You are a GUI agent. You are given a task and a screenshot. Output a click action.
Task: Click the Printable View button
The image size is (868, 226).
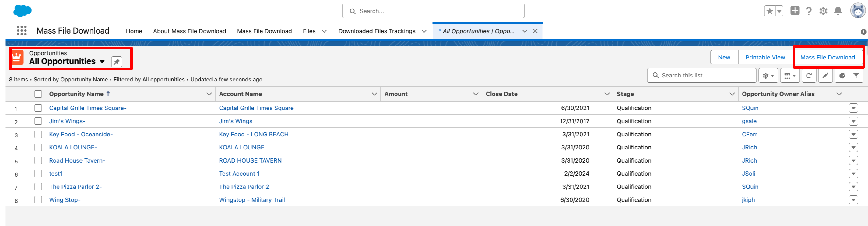click(x=765, y=57)
